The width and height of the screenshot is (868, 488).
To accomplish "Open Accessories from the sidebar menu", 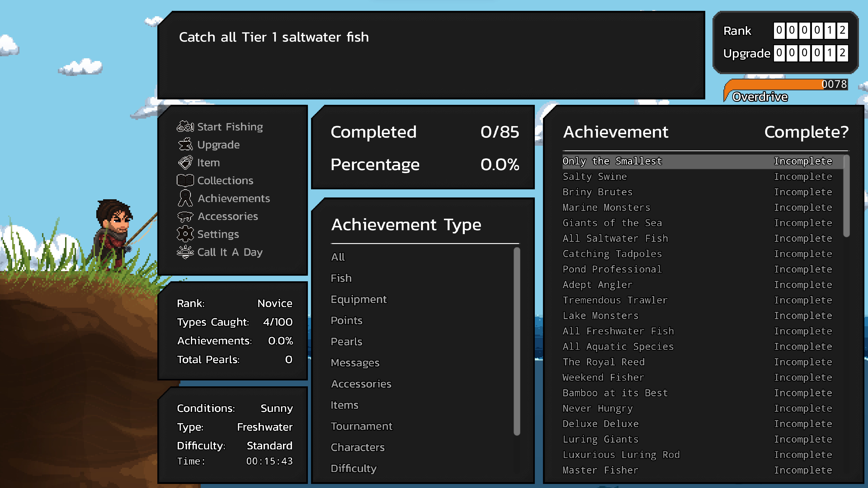I will (x=228, y=216).
